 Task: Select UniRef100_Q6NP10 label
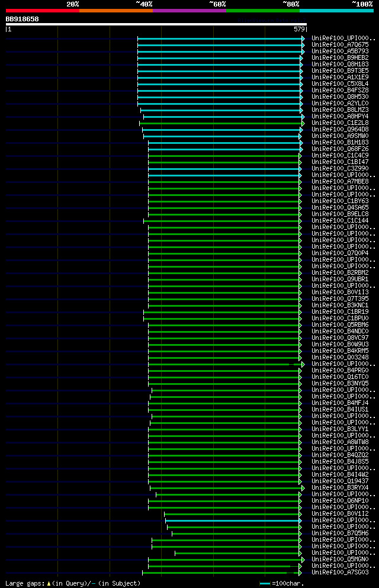click(x=340, y=500)
